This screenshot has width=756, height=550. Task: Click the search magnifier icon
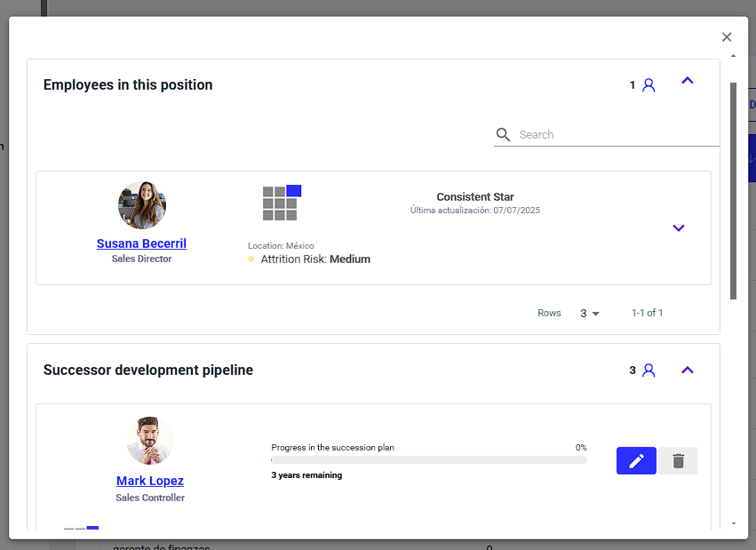[503, 134]
